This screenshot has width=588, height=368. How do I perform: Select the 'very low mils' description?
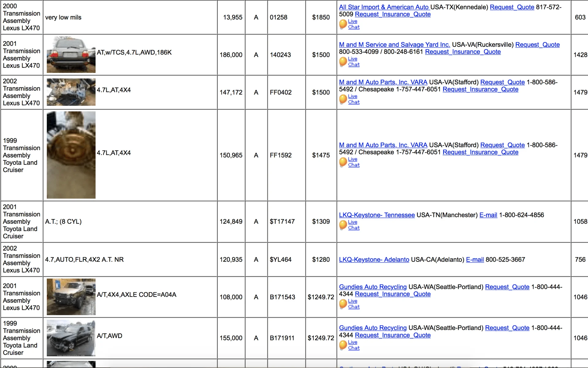click(x=63, y=17)
